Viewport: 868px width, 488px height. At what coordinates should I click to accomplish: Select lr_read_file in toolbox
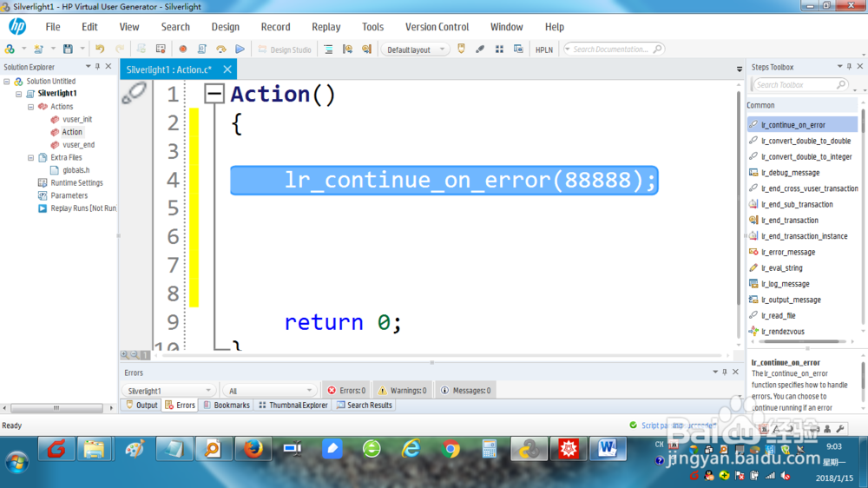(x=778, y=315)
